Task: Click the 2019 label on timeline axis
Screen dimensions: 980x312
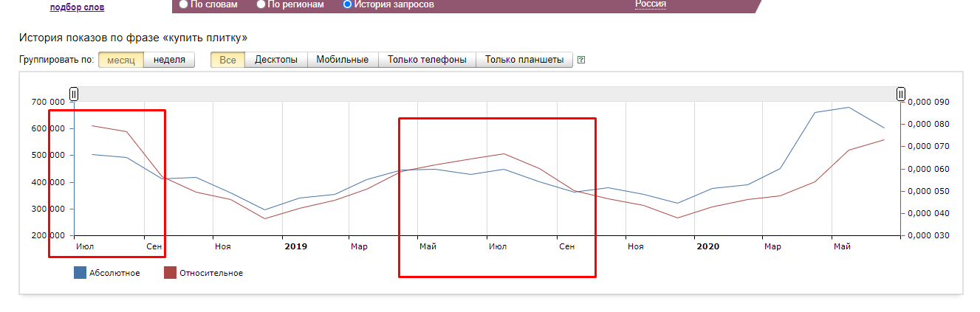Action: (295, 246)
